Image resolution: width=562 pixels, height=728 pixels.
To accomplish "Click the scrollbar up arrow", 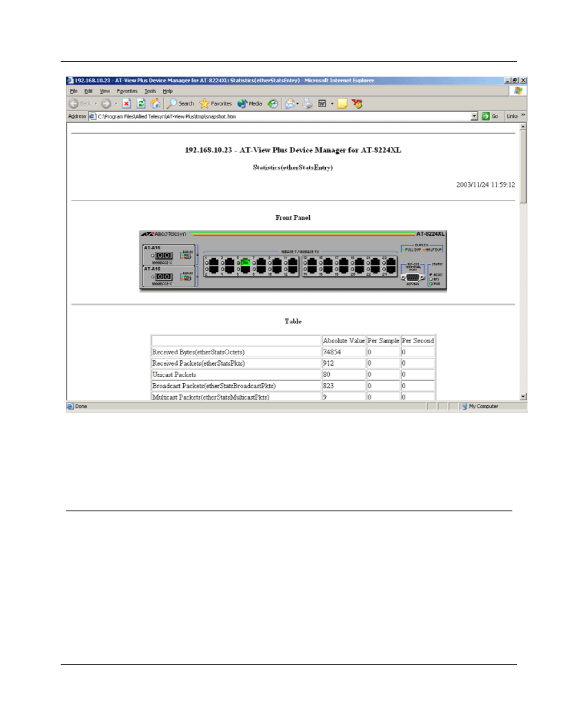I will pos(523,127).
